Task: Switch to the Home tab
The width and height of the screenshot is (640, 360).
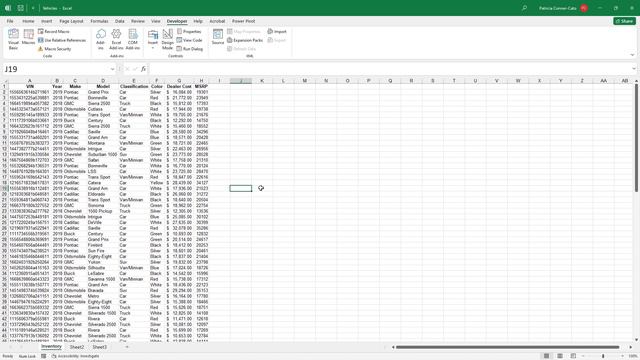Action: pos(28,21)
